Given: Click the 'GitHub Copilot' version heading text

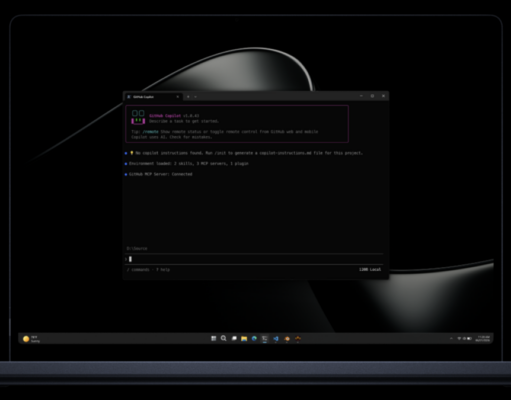Looking at the screenshot, I should click(x=174, y=116).
